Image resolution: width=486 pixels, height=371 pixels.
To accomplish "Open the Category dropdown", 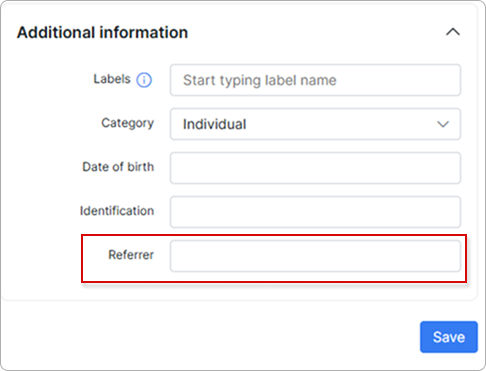I will tap(315, 124).
